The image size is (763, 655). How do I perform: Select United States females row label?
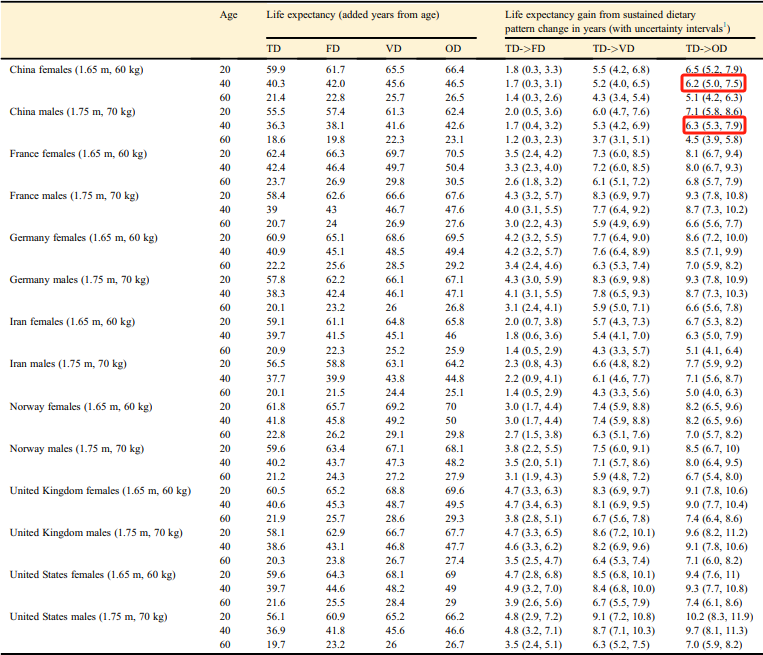[x=92, y=575]
